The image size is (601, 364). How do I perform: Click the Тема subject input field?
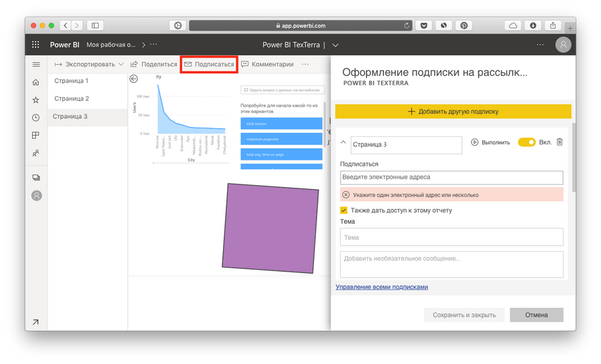[451, 237]
